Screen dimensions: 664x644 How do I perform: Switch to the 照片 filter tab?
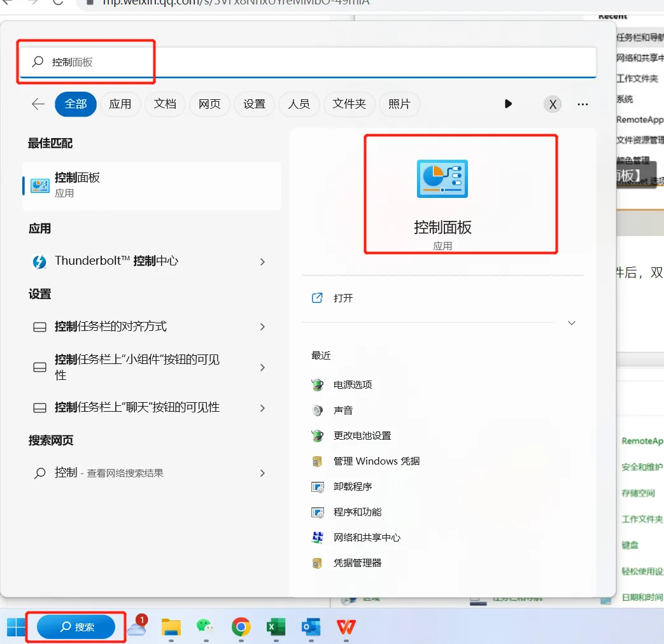399,104
